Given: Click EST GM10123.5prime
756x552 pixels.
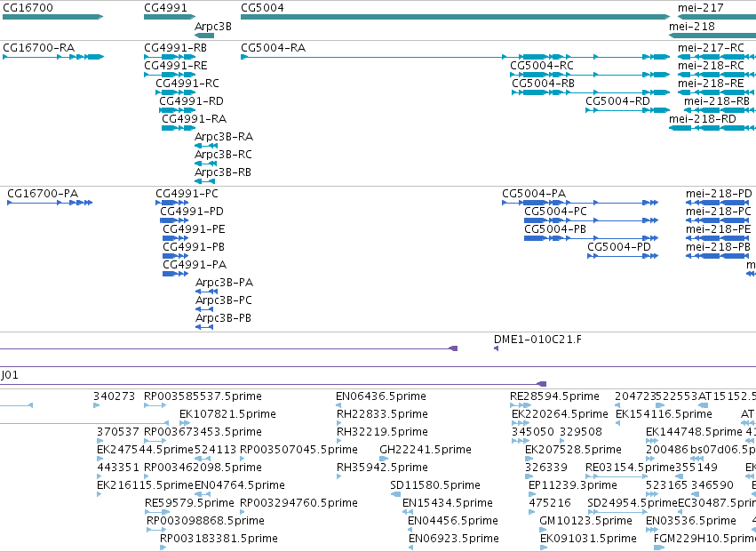Looking at the screenshot, I should (x=543, y=530).
